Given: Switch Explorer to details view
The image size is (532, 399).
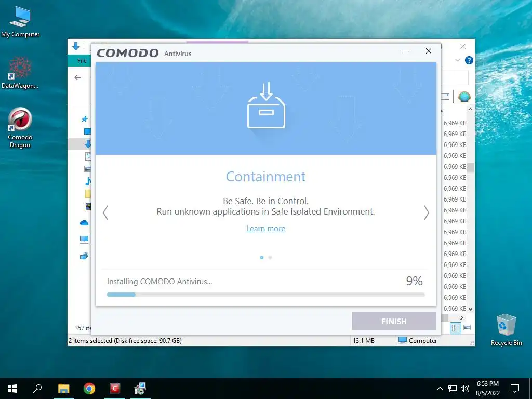Looking at the screenshot, I should click(456, 328).
